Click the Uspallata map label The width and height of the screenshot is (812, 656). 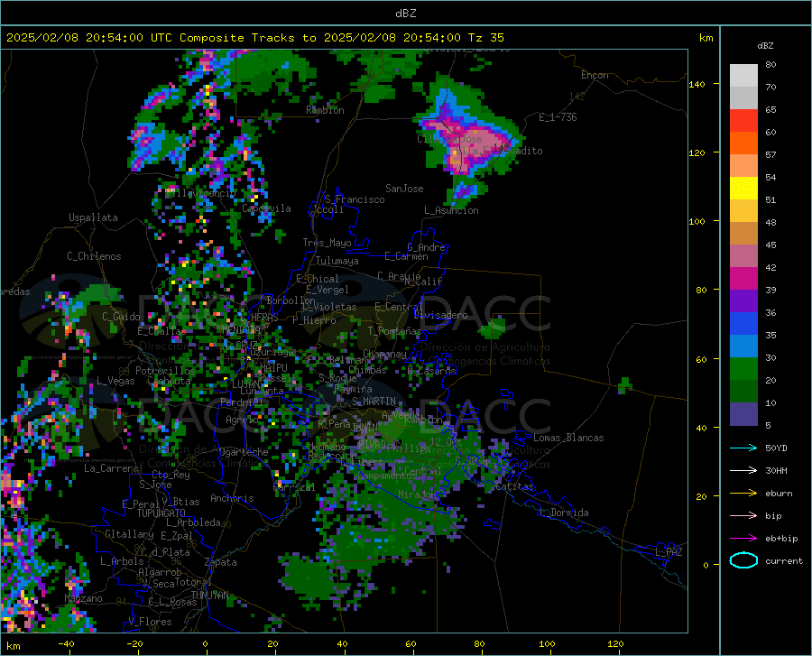(x=93, y=217)
